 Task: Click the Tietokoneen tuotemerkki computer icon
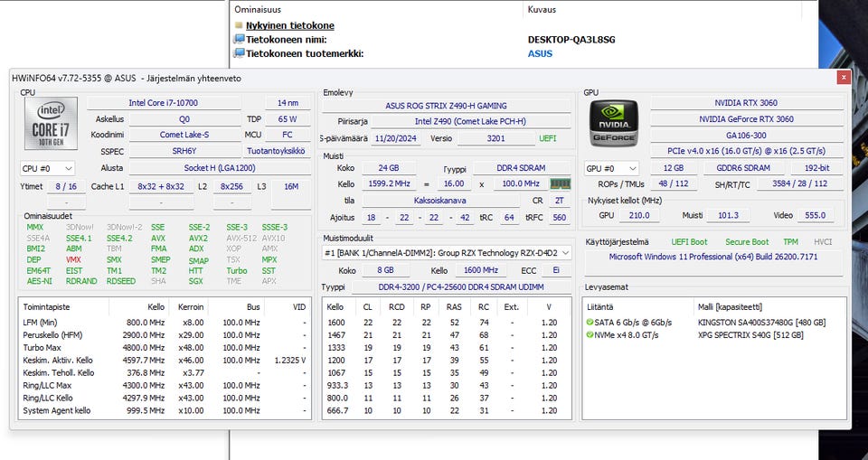point(239,53)
